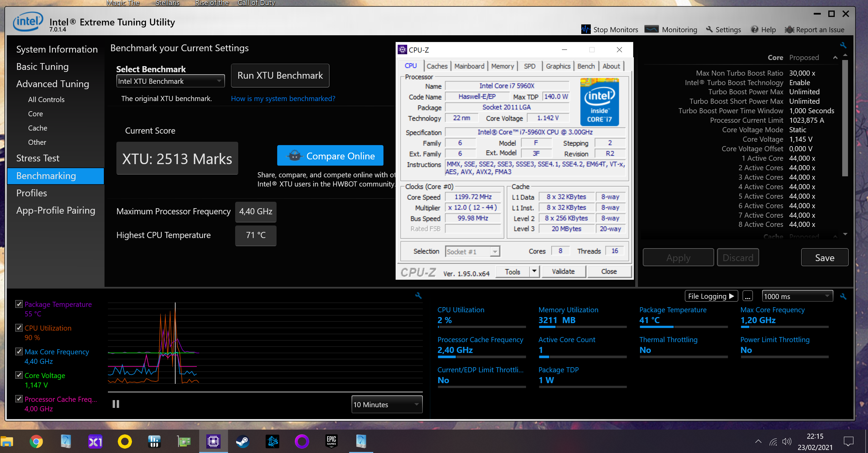Open the 1000 ms polling interval dropdown
This screenshot has width=868, height=453.
[797, 296]
